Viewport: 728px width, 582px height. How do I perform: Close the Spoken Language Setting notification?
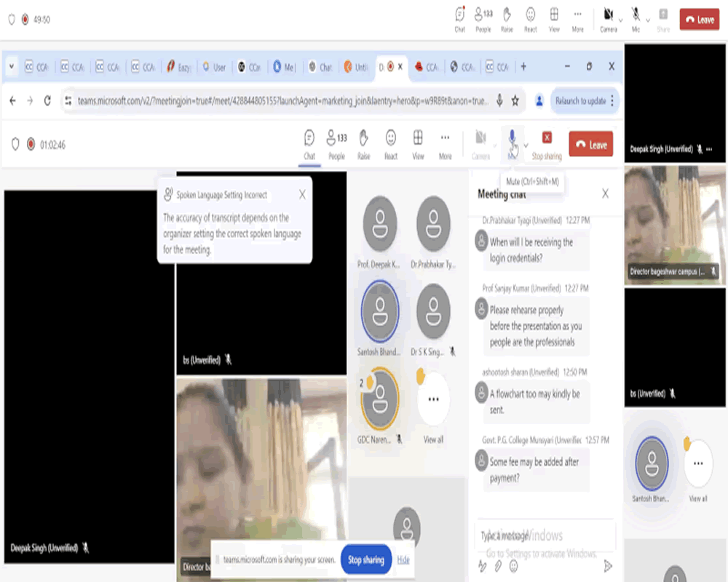[302, 195]
